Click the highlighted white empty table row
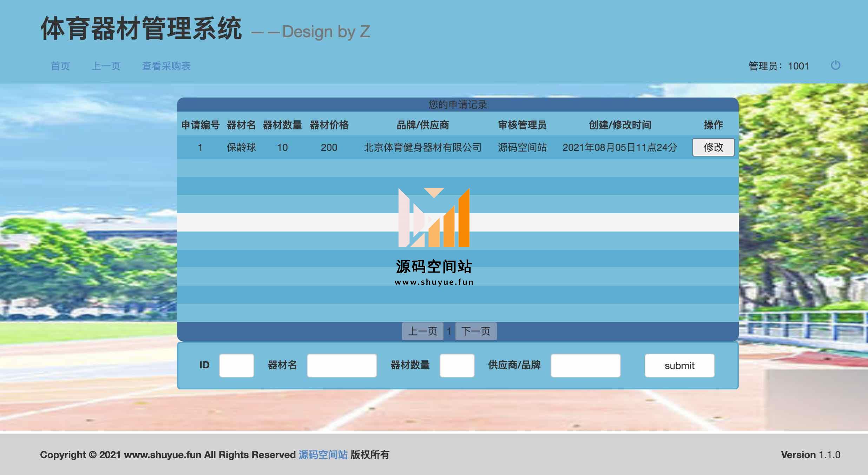 [x=281, y=222]
